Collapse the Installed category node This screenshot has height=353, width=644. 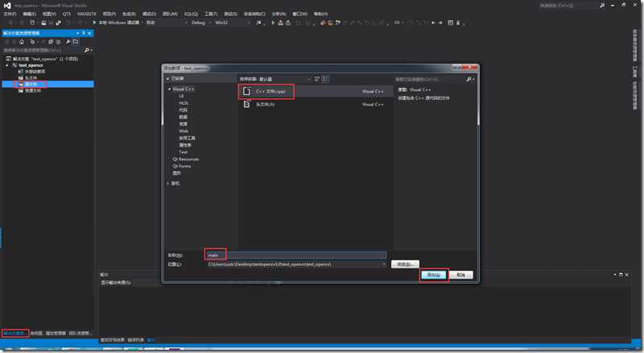point(167,79)
